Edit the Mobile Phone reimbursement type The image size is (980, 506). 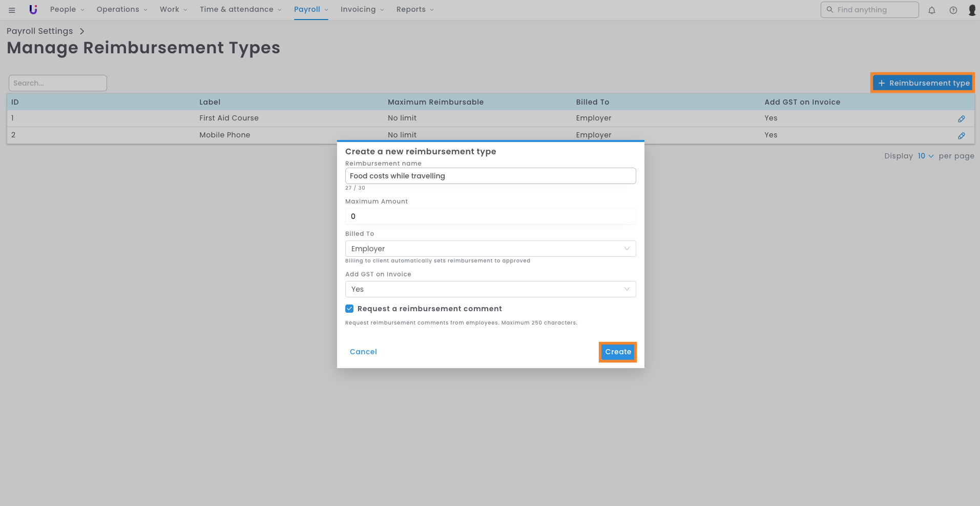click(961, 136)
